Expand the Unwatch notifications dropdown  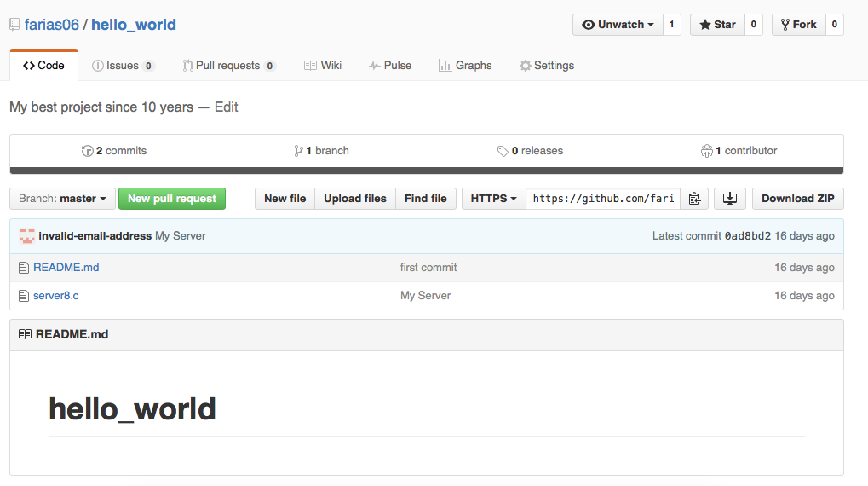pyautogui.click(x=618, y=25)
